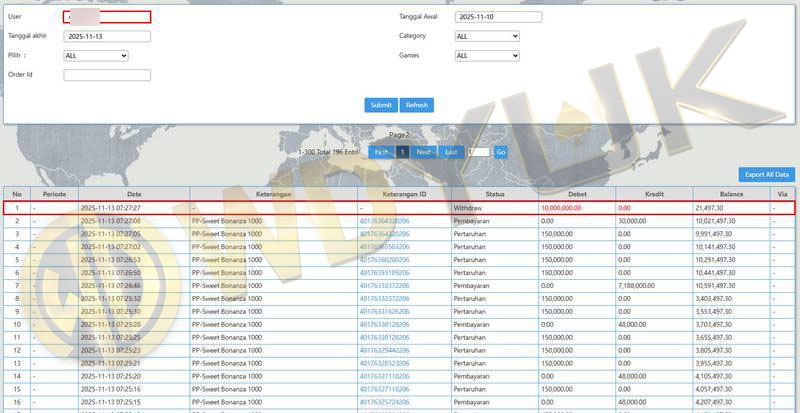Click the Balance column header
The width and height of the screenshot is (800, 413).
coord(731,194)
